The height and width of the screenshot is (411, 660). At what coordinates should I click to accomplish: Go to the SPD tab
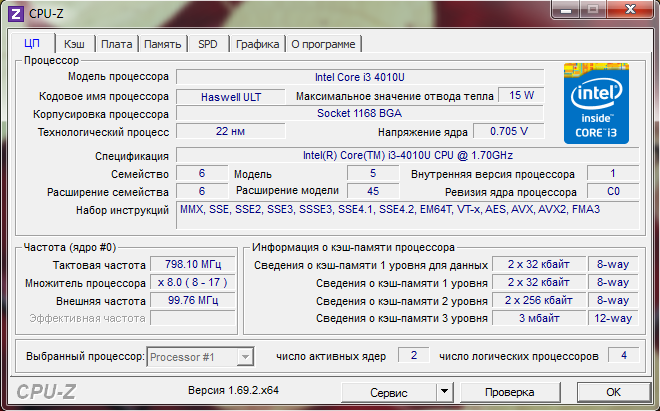(x=208, y=44)
